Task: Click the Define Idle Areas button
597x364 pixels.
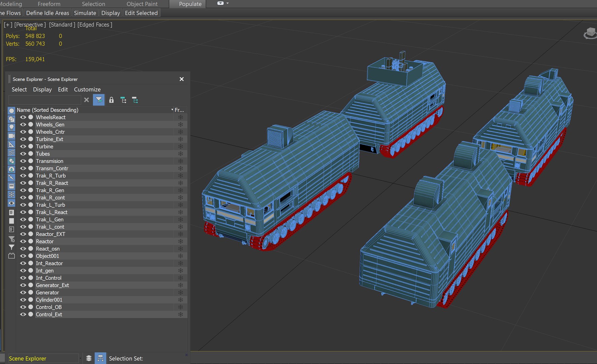Action: [x=48, y=13]
